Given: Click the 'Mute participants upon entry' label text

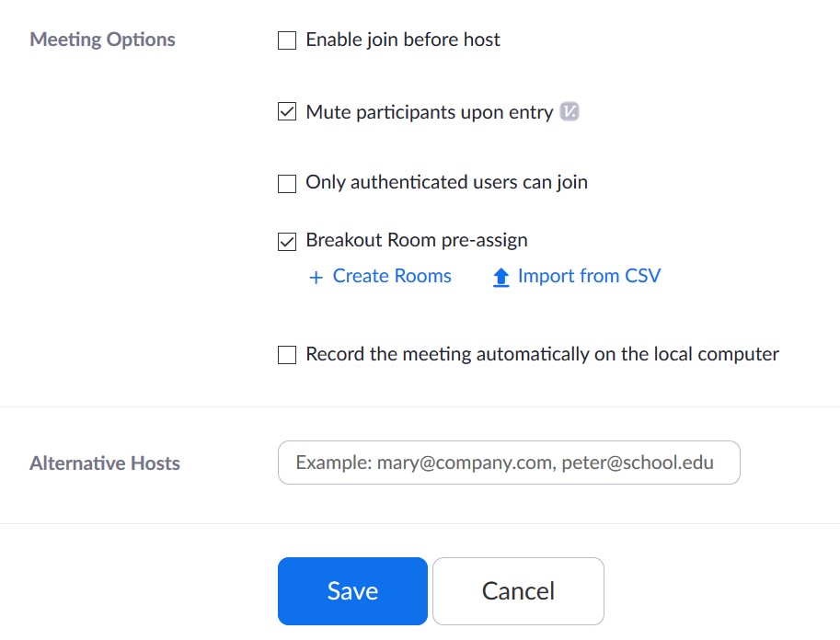Looking at the screenshot, I should pyautogui.click(x=429, y=112).
